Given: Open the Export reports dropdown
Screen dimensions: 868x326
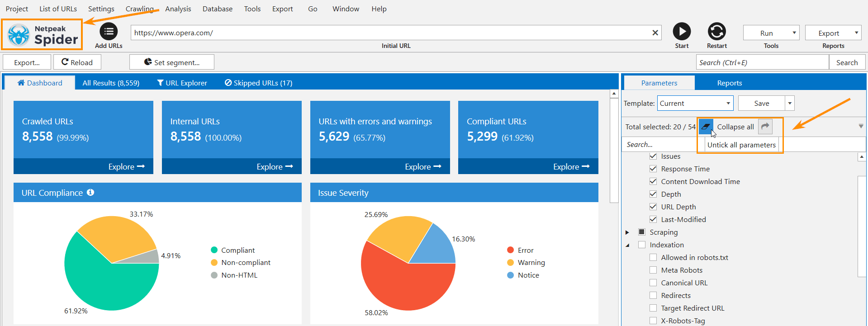Looking at the screenshot, I should tap(833, 33).
